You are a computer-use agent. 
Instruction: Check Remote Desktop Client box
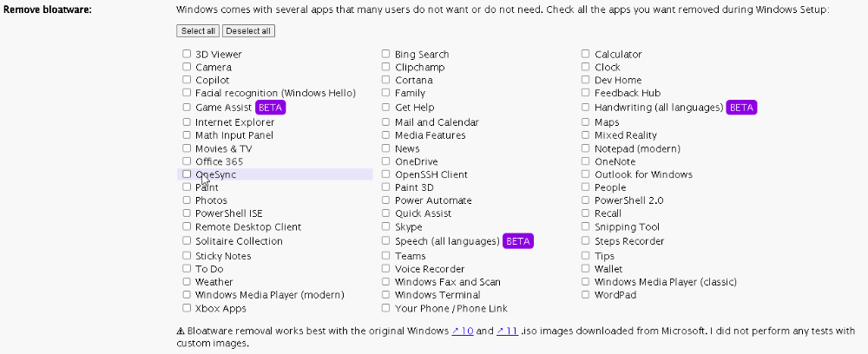pos(187,226)
